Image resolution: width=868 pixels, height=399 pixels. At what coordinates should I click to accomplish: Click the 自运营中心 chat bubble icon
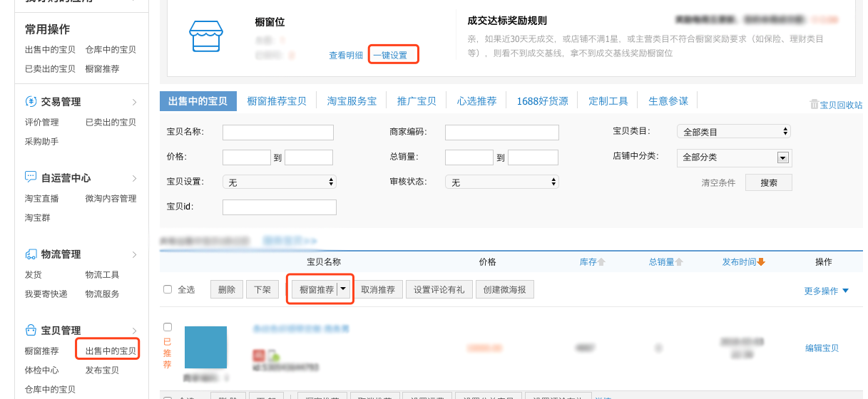click(x=31, y=177)
